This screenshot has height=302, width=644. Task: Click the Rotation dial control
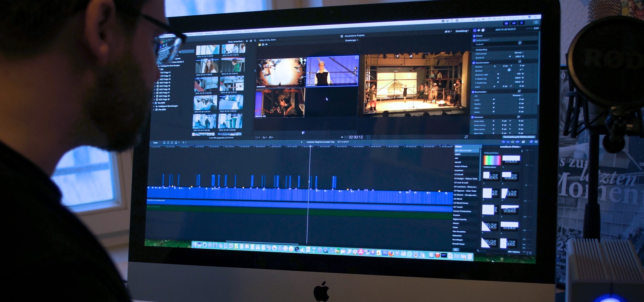tap(509, 70)
